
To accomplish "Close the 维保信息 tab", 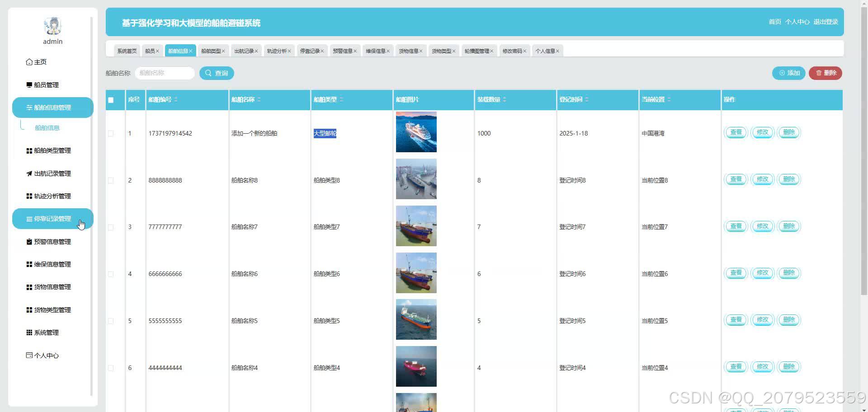I will pos(388,51).
